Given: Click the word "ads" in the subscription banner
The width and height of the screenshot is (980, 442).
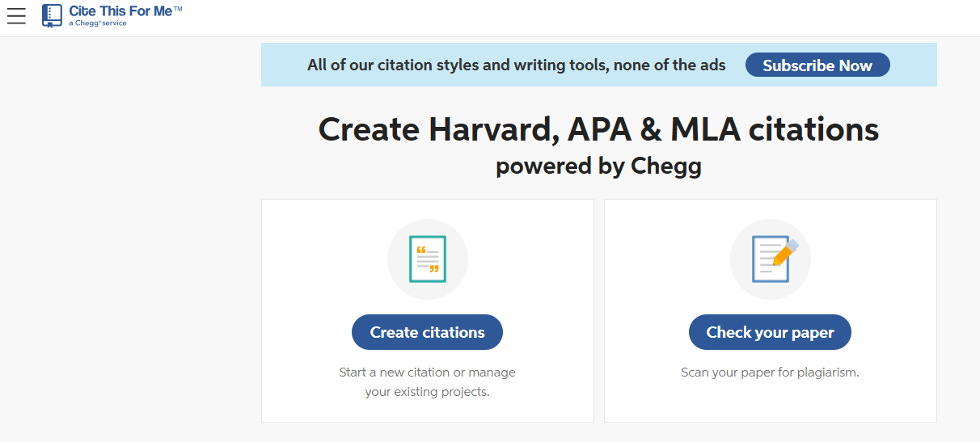Looking at the screenshot, I should click(712, 65).
